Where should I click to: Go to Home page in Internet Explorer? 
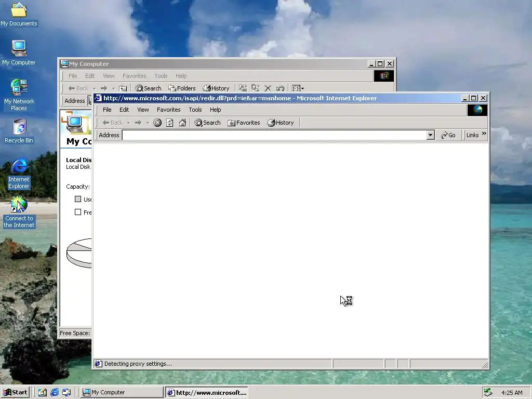pos(182,123)
